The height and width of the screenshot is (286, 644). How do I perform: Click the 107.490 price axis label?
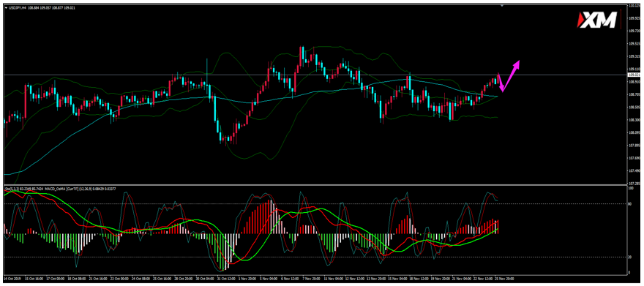[634, 171]
